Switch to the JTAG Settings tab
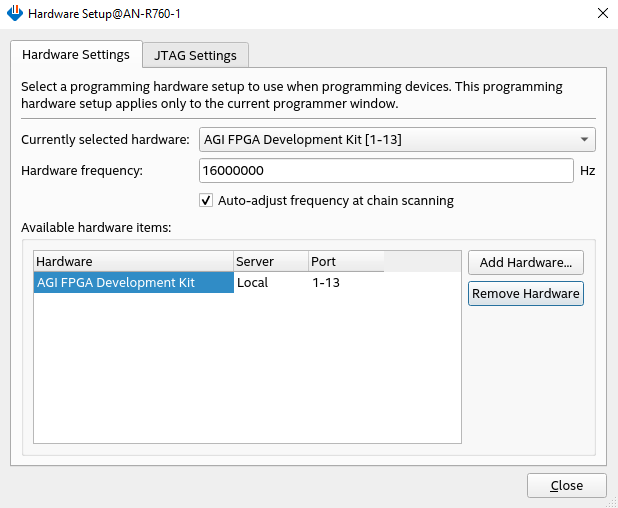The height and width of the screenshot is (508, 618). 195,55
